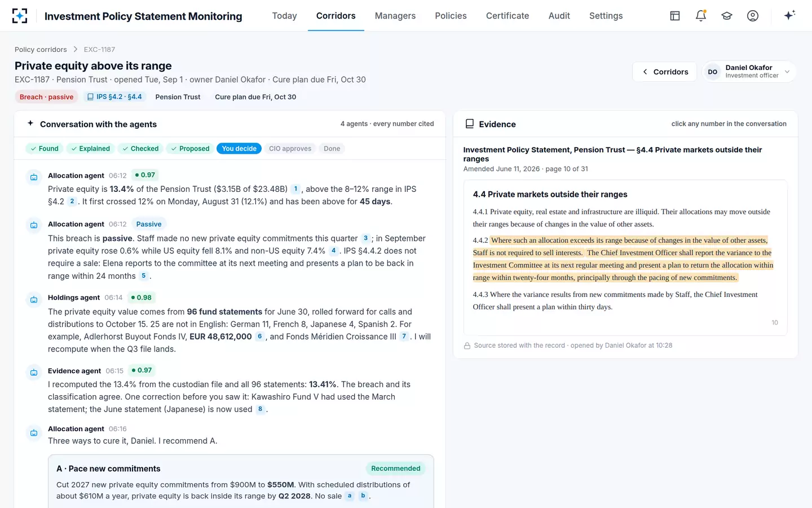The image size is (812, 508).
Task: Open citation a in option A
Action: coord(350,496)
